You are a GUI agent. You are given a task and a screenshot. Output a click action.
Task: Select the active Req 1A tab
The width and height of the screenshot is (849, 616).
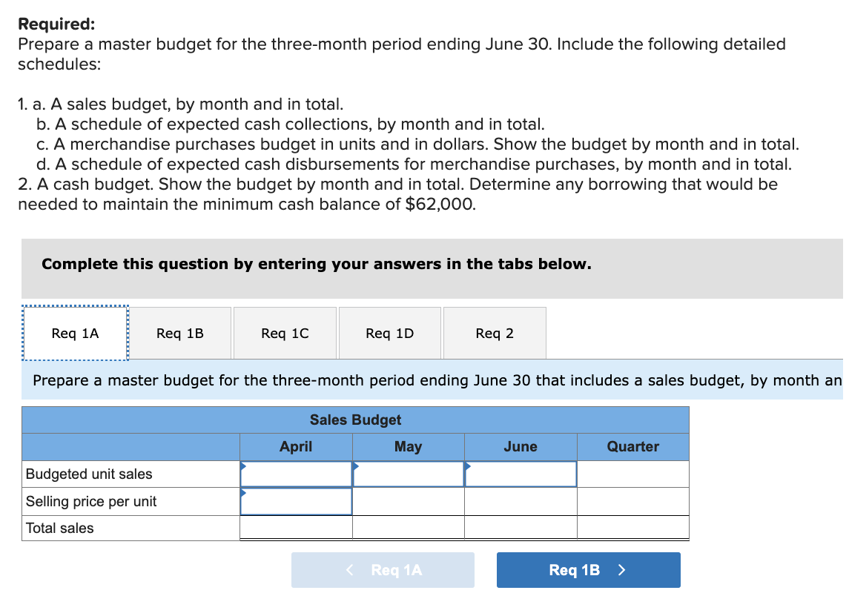coord(74,333)
